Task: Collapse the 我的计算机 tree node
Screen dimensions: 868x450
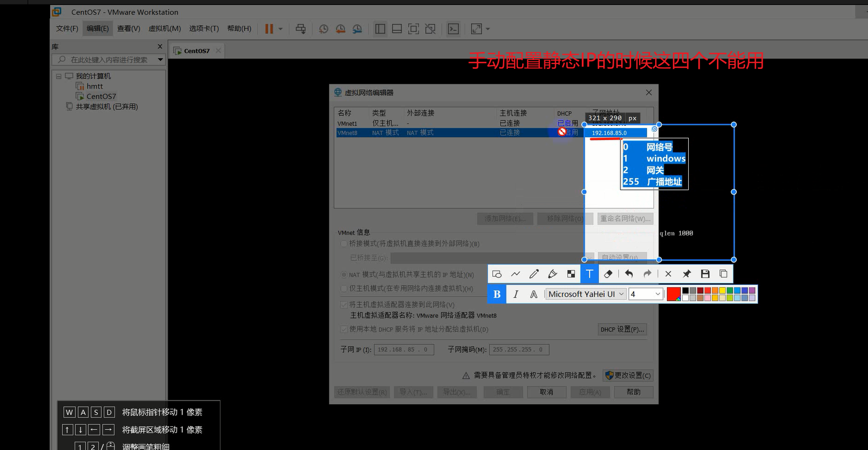Action: 58,76
